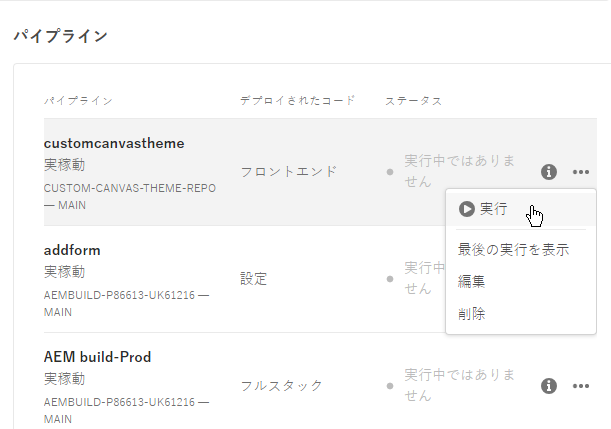Click the ステータス column header

[413, 101]
